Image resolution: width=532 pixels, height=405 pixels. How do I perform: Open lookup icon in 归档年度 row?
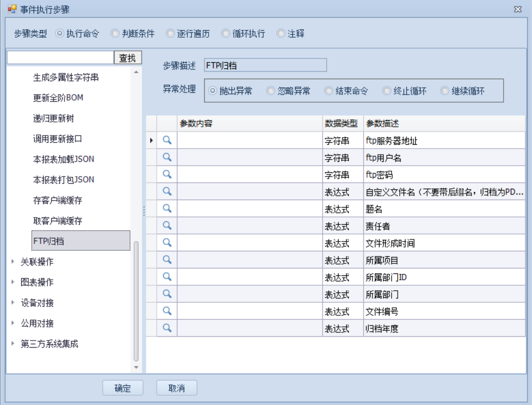[x=167, y=328]
